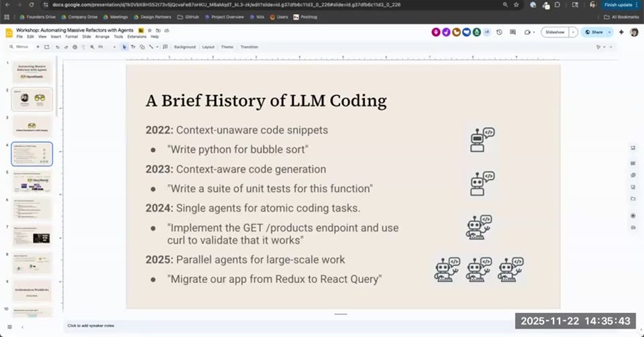The height and width of the screenshot is (337, 644).
Task: Open the Founders Drive bookmark
Action: point(38,17)
